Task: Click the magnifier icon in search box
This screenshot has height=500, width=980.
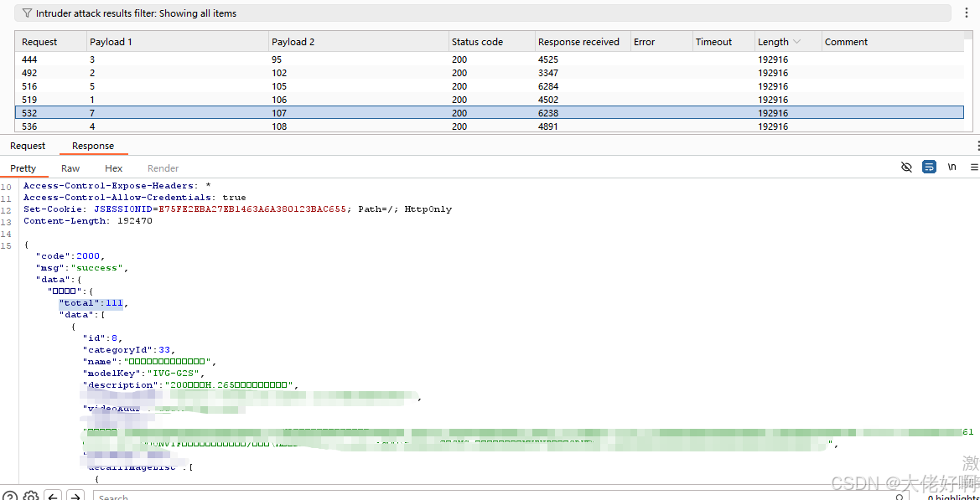Action: [x=899, y=497]
